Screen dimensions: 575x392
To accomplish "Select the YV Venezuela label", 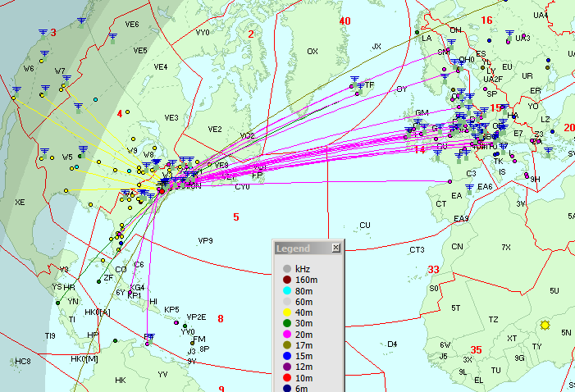I will pos(162,375).
